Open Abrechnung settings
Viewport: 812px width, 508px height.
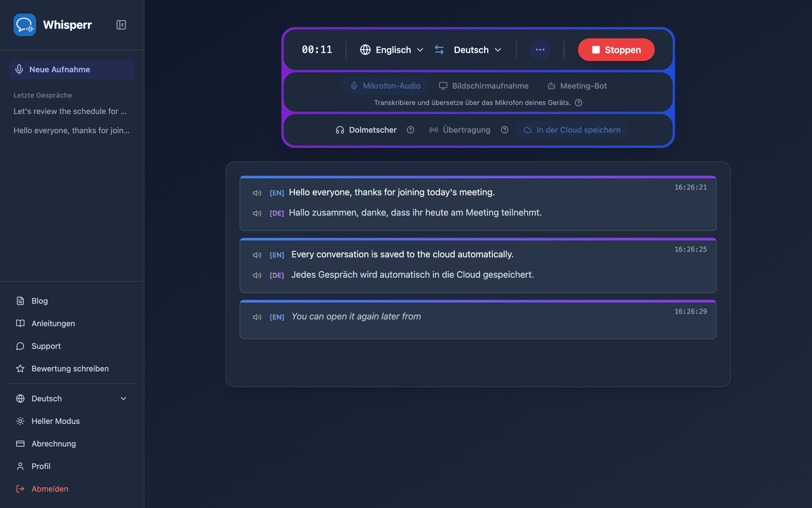pos(54,443)
